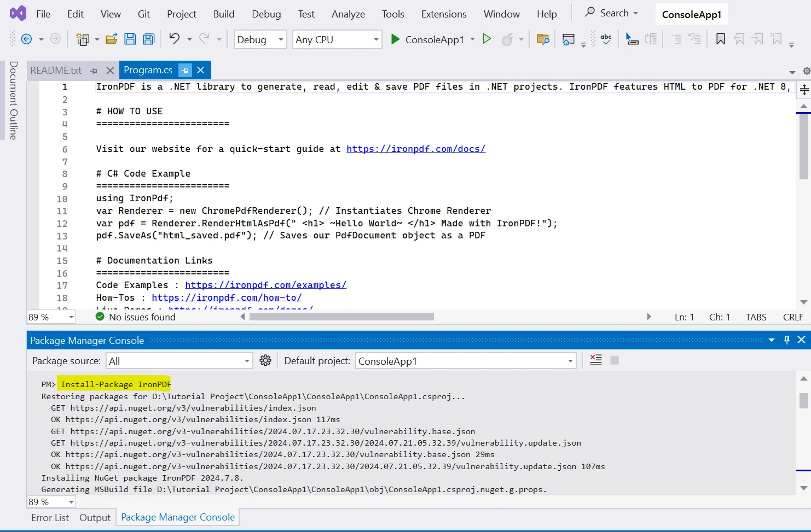Viewport: 811px width, 532px height.
Task: Open the File menu
Action: click(x=43, y=14)
